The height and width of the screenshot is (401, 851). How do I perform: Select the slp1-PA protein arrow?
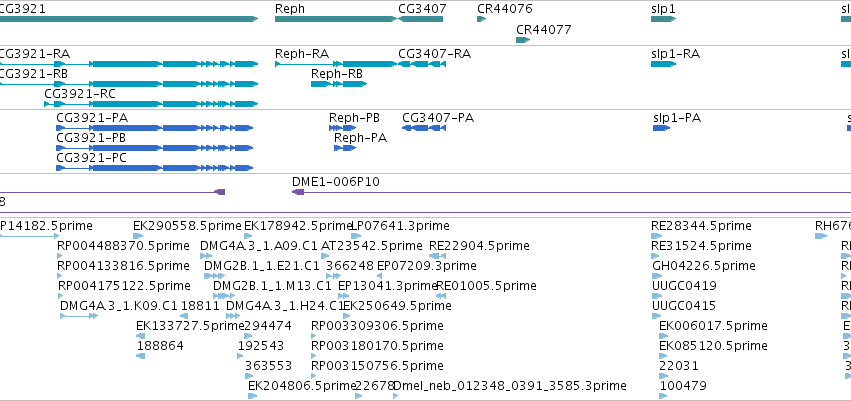click(662, 128)
